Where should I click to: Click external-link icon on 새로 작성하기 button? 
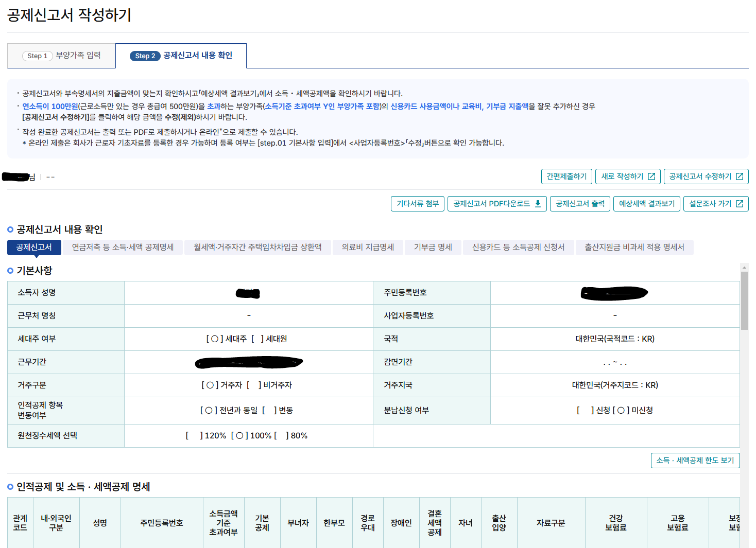point(651,176)
